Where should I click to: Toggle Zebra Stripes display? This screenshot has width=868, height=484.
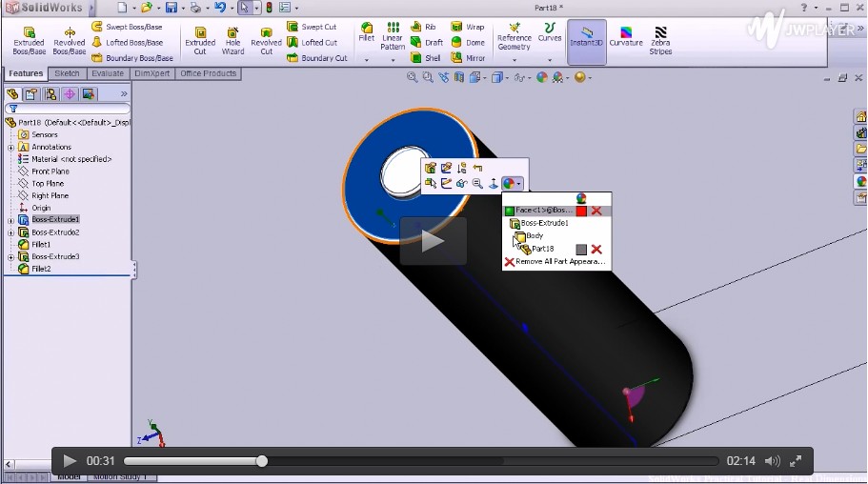tap(660, 40)
